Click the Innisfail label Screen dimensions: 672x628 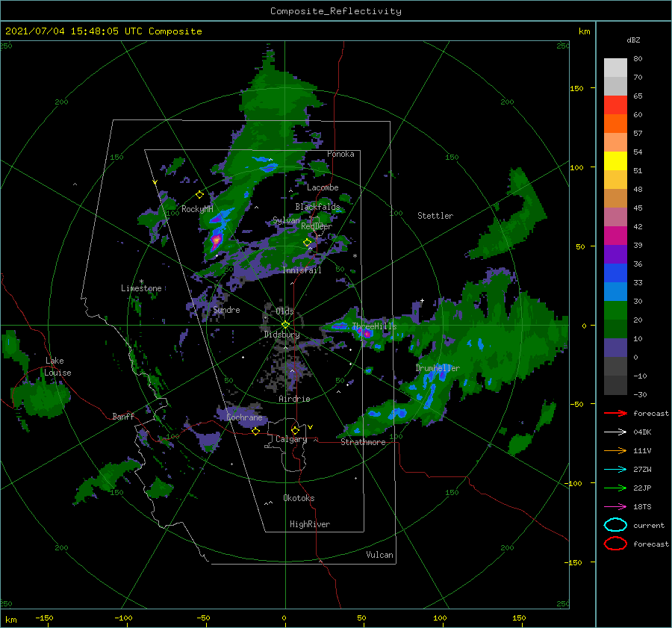[302, 270]
